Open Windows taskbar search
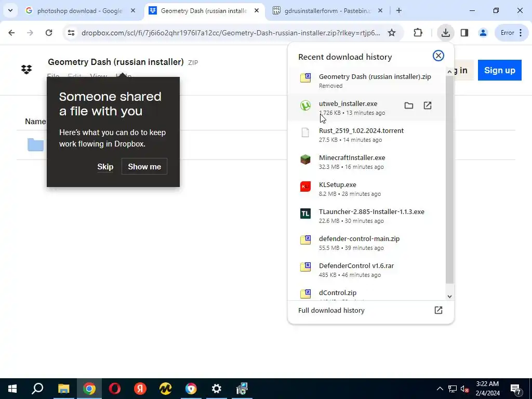 click(37, 389)
